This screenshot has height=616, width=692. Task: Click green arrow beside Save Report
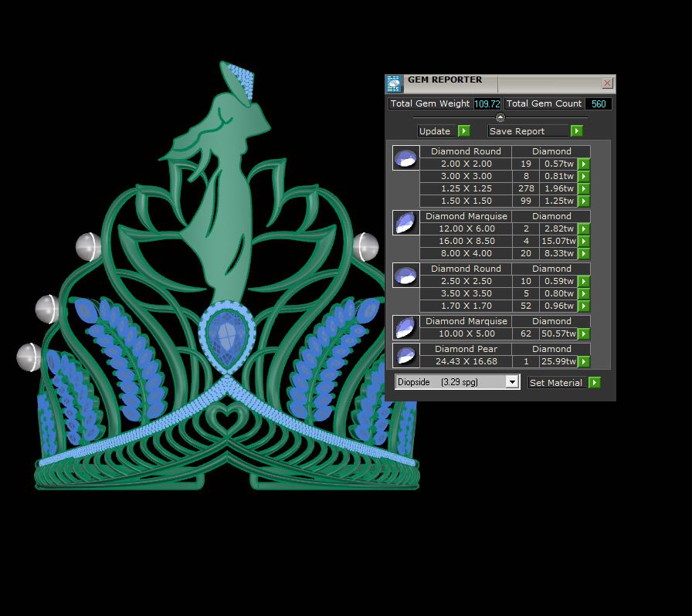tap(576, 131)
